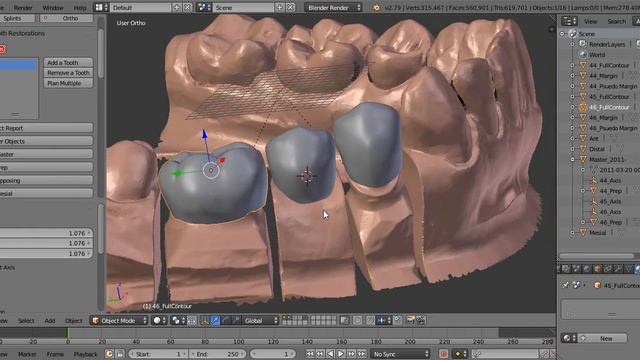Enable the rotate manipulator arc icon
The width and height of the screenshot is (640, 360).
[226, 321]
